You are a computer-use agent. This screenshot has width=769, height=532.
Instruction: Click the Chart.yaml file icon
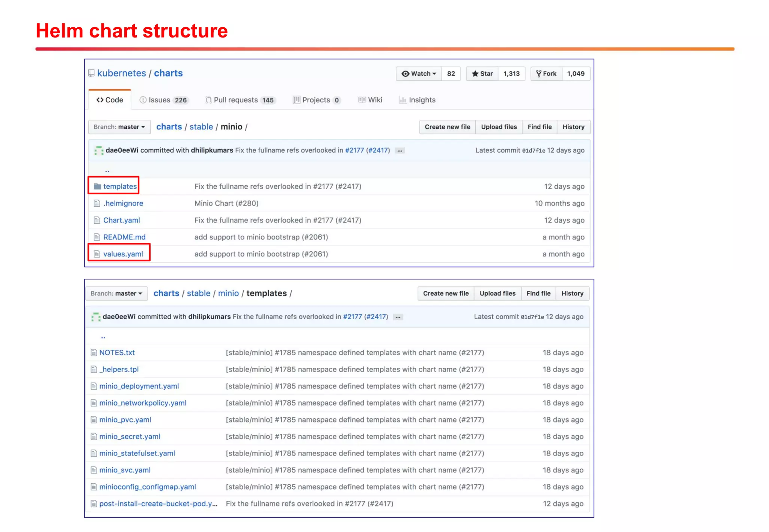97,220
